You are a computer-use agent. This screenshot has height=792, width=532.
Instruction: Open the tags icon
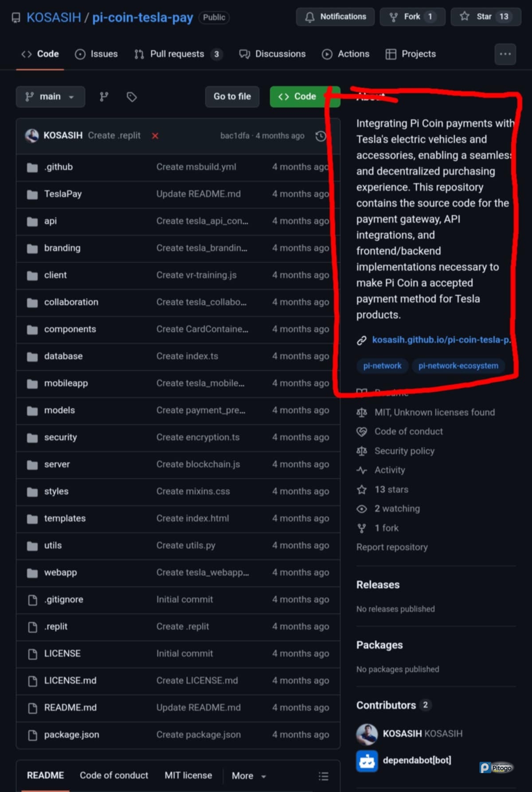click(132, 97)
